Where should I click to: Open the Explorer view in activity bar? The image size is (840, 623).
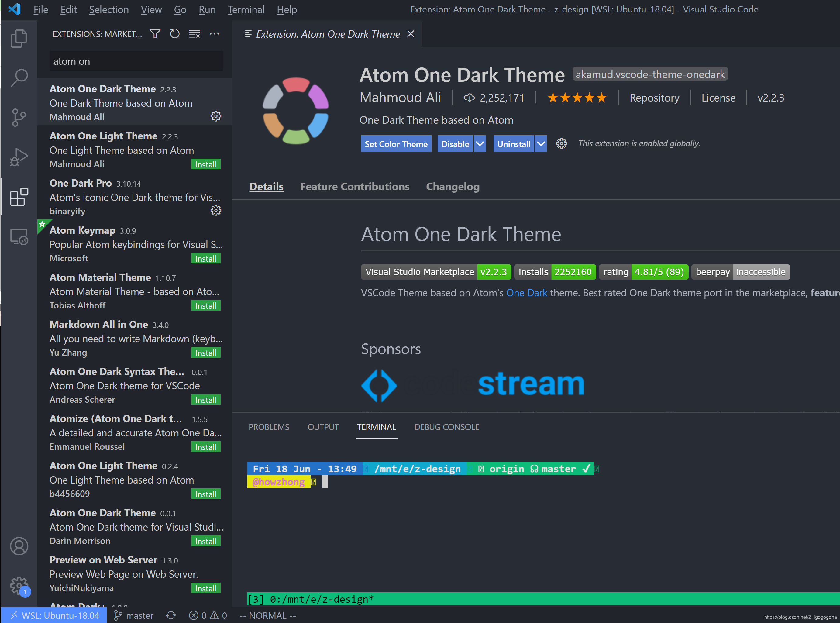pyautogui.click(x=19, y=39)
